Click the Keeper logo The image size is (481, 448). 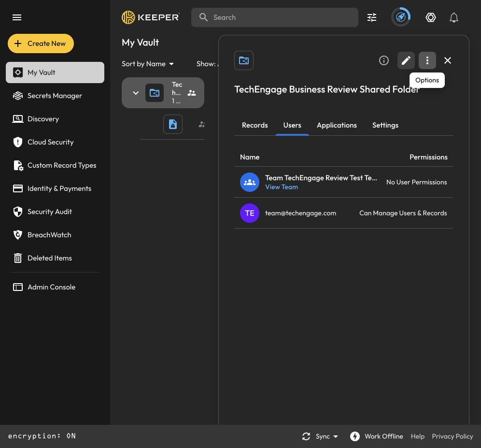pos(151,17)
